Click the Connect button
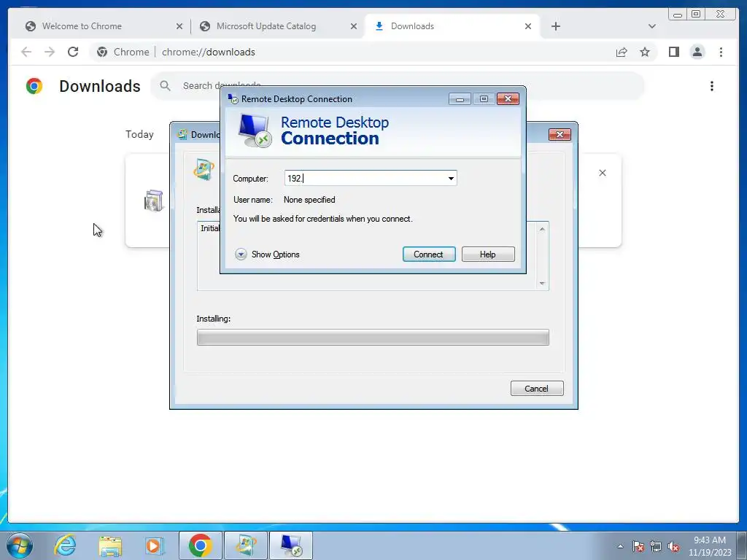The height and width of the screenshot is (560, 747). coord(429,254)
